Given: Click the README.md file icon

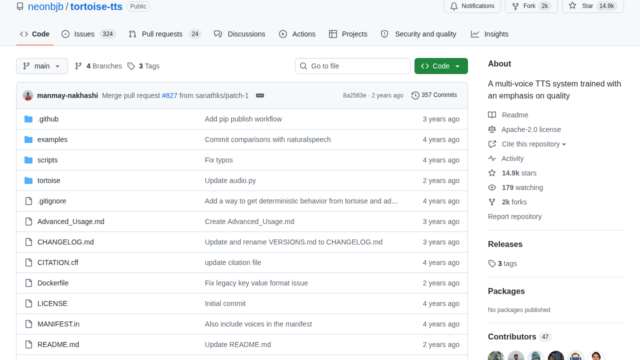Looking at the screenshot, I should coord(28,344).
